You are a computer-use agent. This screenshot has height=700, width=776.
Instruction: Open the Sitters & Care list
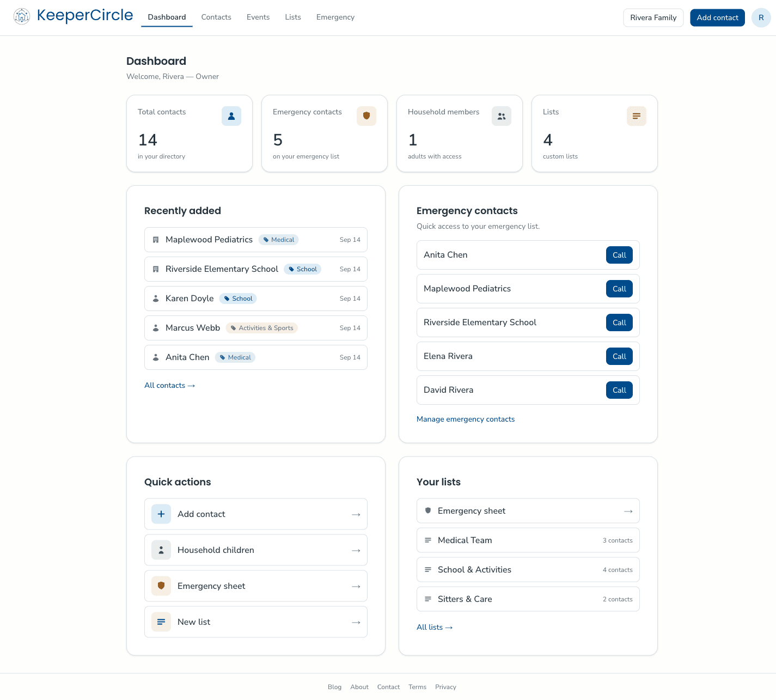(528, 599)
